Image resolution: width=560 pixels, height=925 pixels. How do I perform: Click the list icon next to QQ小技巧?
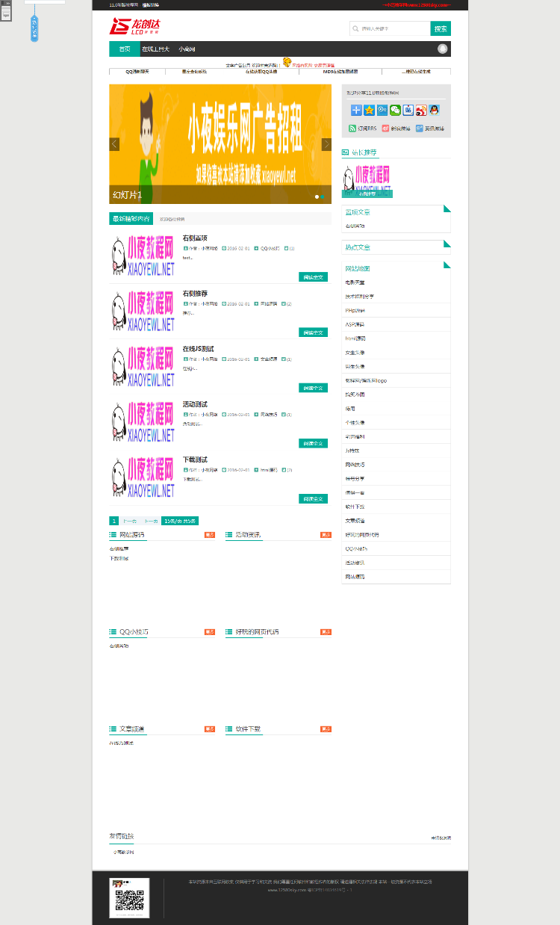point(113,632)
